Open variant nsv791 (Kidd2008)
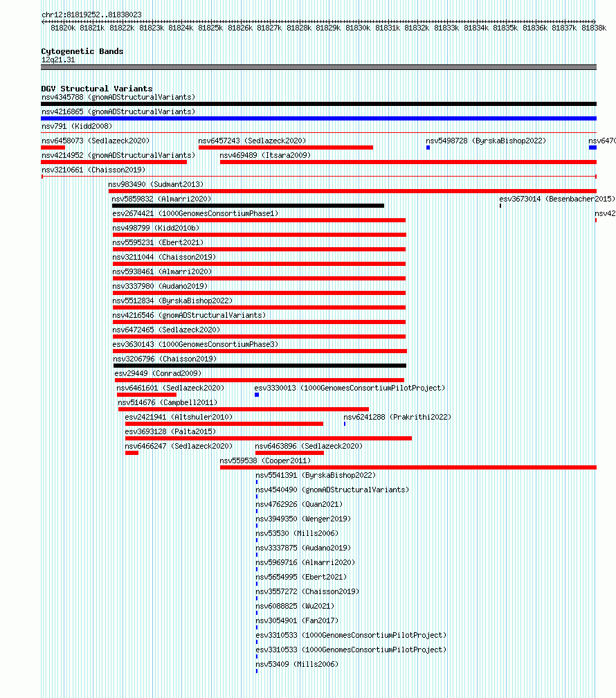Screen dimensions: 616x698 click(77, 127)
